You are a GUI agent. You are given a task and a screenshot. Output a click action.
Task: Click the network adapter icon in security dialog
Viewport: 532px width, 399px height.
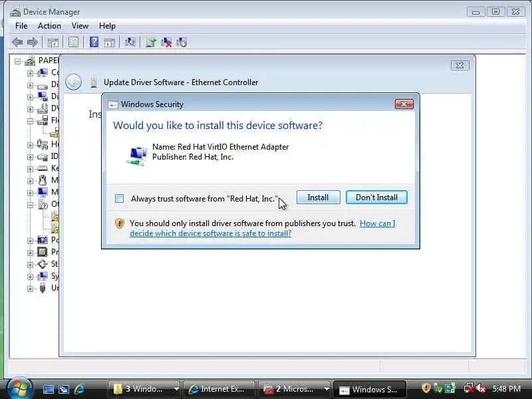[x=137, y=156]
